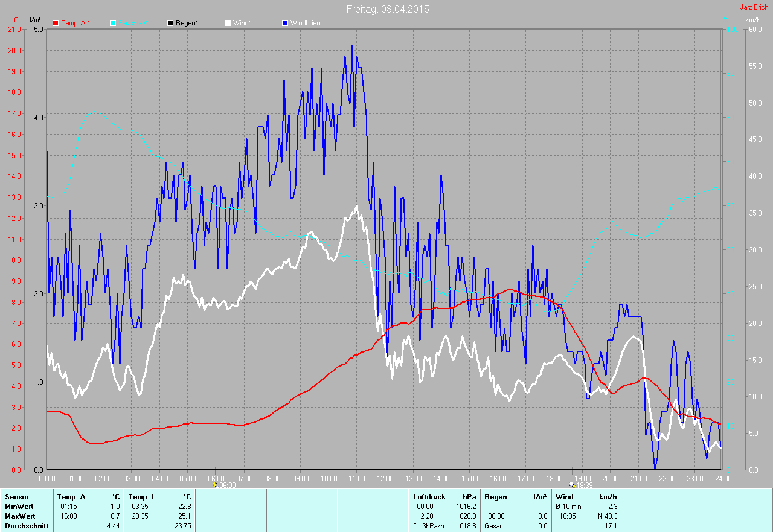Screen dimensions: 773x532
Task: Click the cyan Feuchte A. legend swatch
Action: point(113,23)
